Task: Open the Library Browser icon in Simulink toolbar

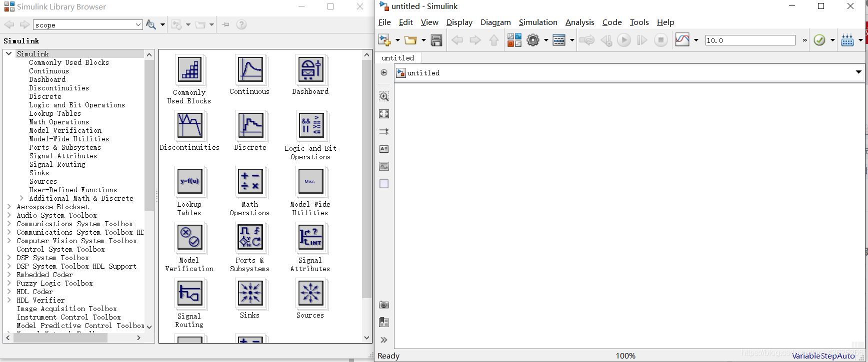Action: point(514,40)
